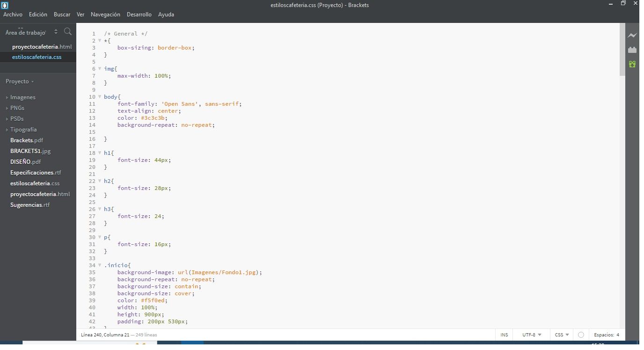Image resolution: width=644 pixels, height=350 pixels.
Task: Click the linting status circle in the status bar
Action: 581,335
